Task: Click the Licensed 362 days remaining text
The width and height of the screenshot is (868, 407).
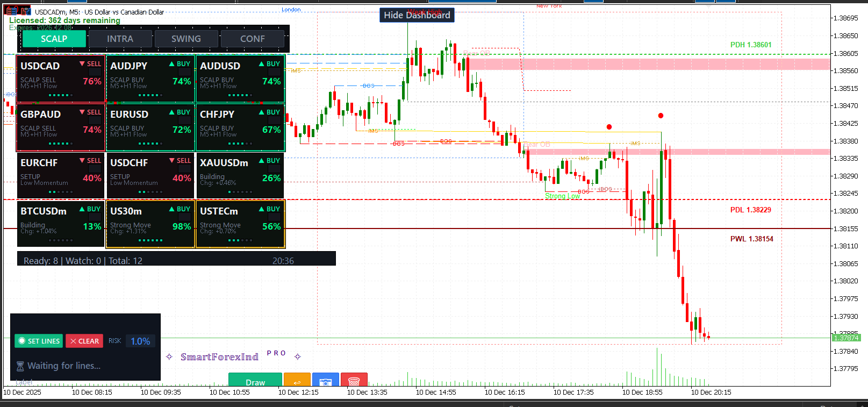Action: point(64,20)
